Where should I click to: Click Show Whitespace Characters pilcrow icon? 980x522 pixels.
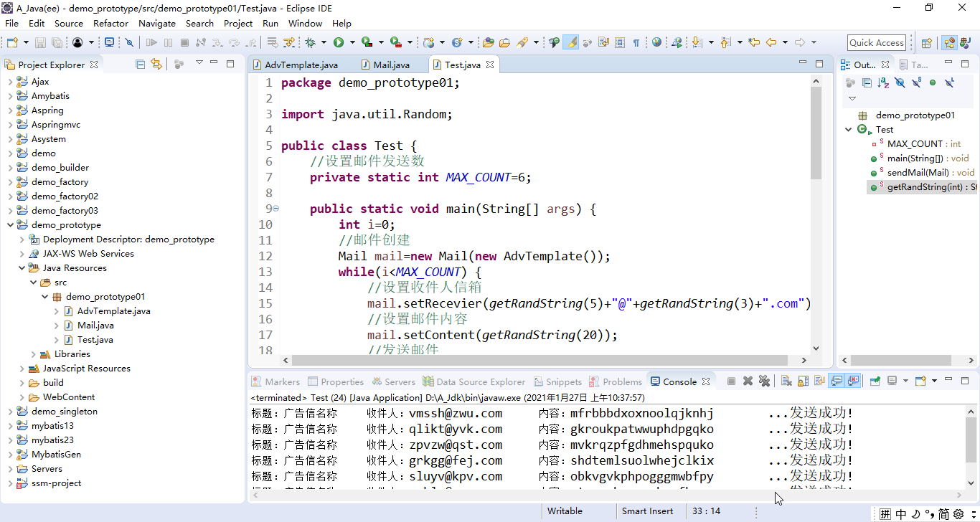pos(636,43)
